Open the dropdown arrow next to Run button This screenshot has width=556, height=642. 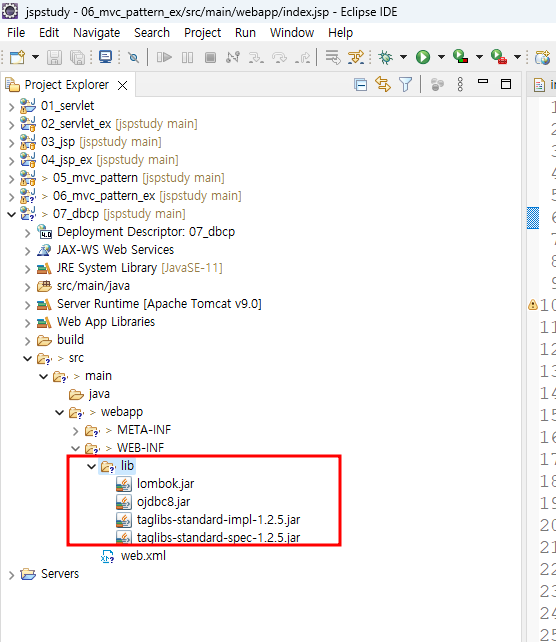point(441,57)
